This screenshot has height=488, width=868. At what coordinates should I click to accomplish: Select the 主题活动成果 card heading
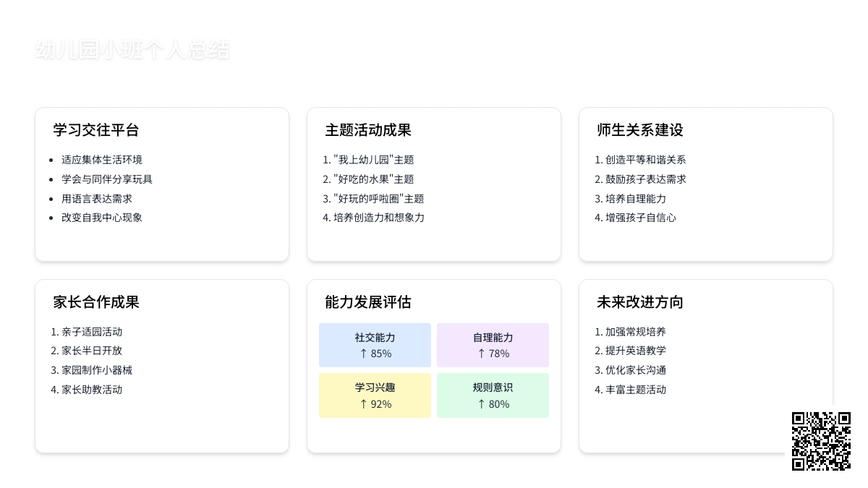click(x=368, y=130)
